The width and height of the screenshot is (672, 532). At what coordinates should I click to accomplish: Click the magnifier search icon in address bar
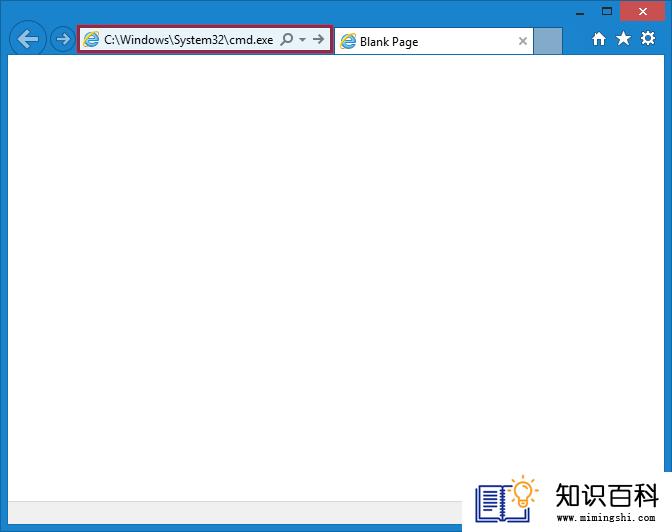pyautogui.click(x=287, y=39)
